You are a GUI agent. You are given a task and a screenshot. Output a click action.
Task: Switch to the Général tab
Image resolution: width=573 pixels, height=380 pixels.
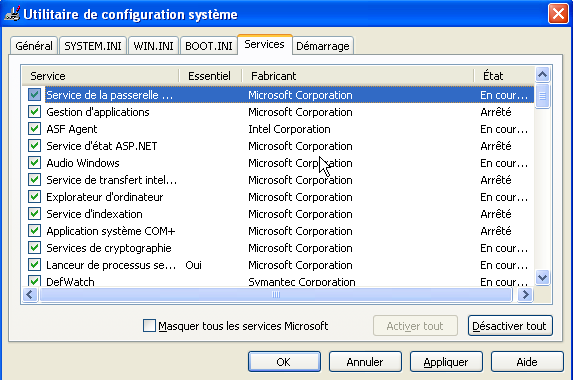(34, 46)
